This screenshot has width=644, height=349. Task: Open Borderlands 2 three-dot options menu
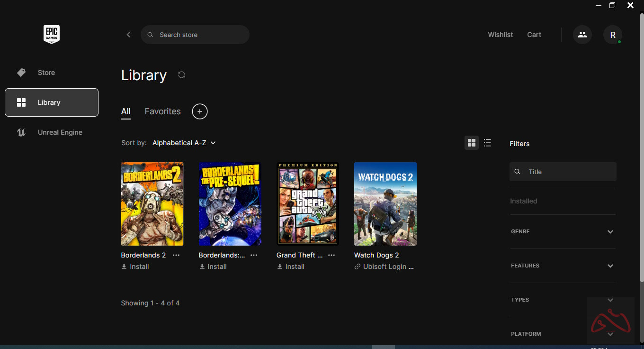(176, 255)
